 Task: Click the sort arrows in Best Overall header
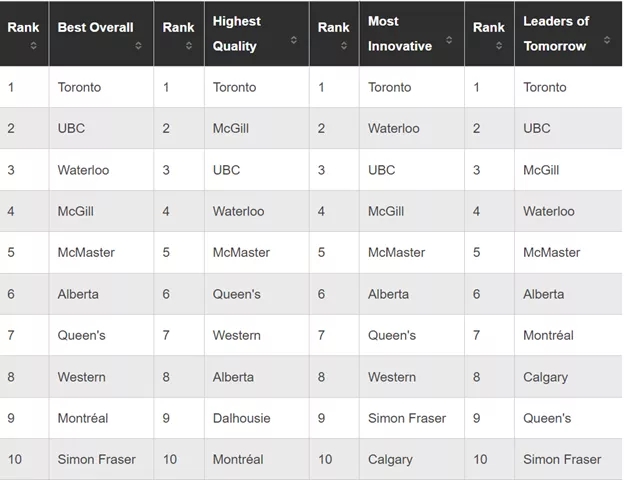point(138,44)
